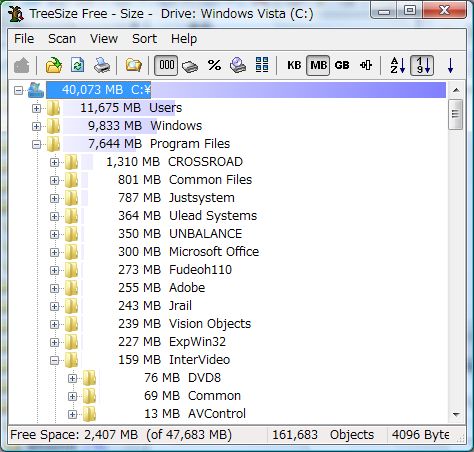Click the Adobe folder icon
Screen dimensions: 474x452
point(71,288)
